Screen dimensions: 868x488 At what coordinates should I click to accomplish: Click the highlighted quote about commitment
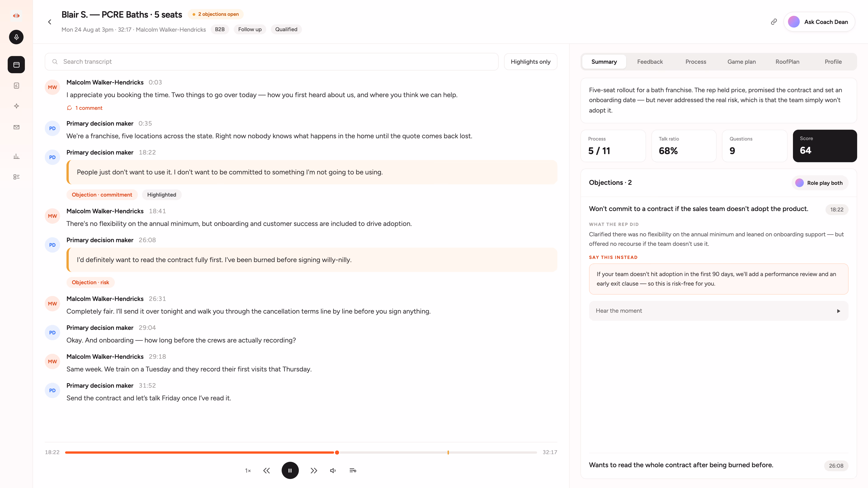click(x=312, y=172)
